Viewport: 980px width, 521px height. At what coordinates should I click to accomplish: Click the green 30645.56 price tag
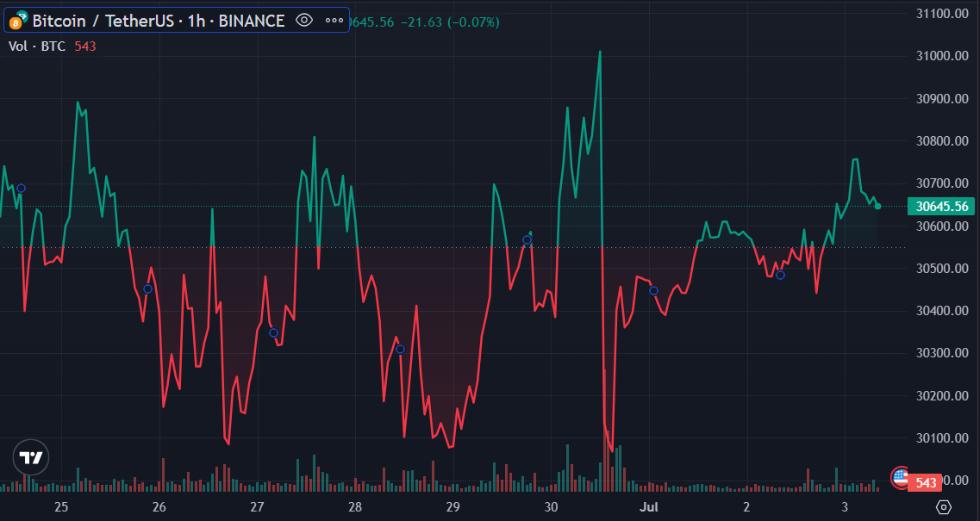point(942,207)
